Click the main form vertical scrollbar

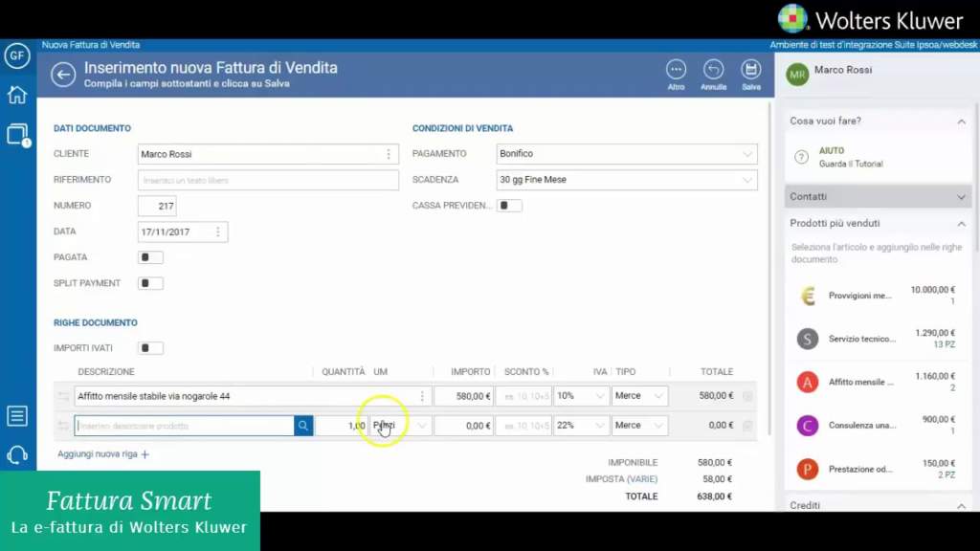(769, 269)
